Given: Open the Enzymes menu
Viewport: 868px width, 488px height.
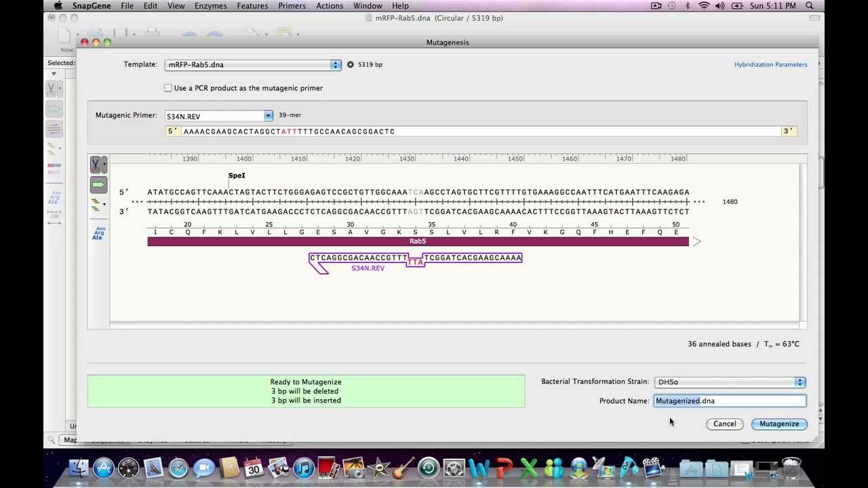Looking at the screenshot, I should click(211, 6).
